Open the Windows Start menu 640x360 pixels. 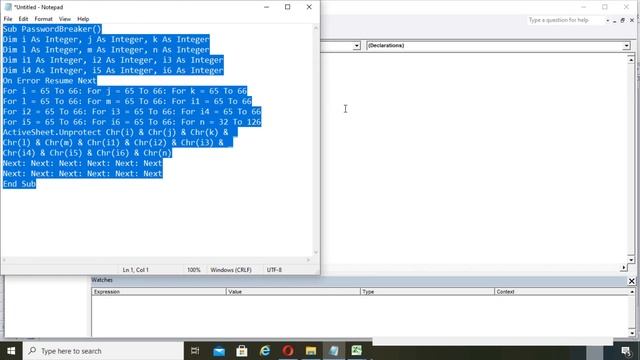click(x=11, y=351)
